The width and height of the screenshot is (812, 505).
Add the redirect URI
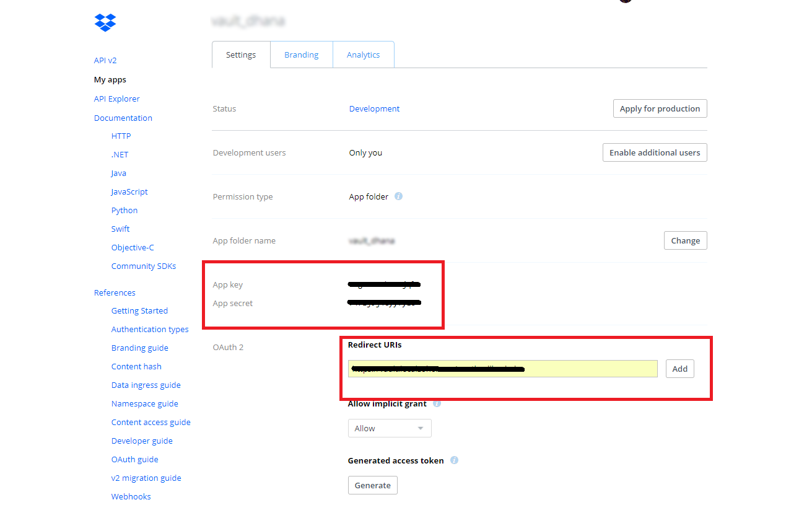point(680,369)
